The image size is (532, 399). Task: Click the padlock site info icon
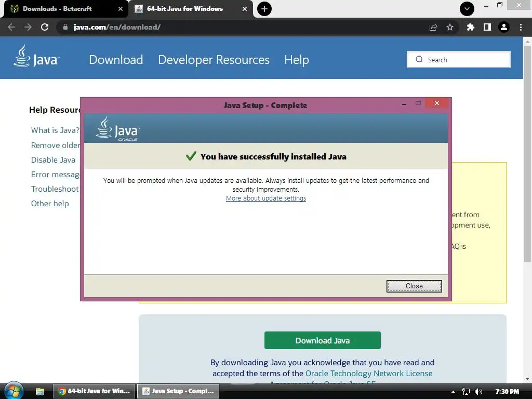pos(65,27)
